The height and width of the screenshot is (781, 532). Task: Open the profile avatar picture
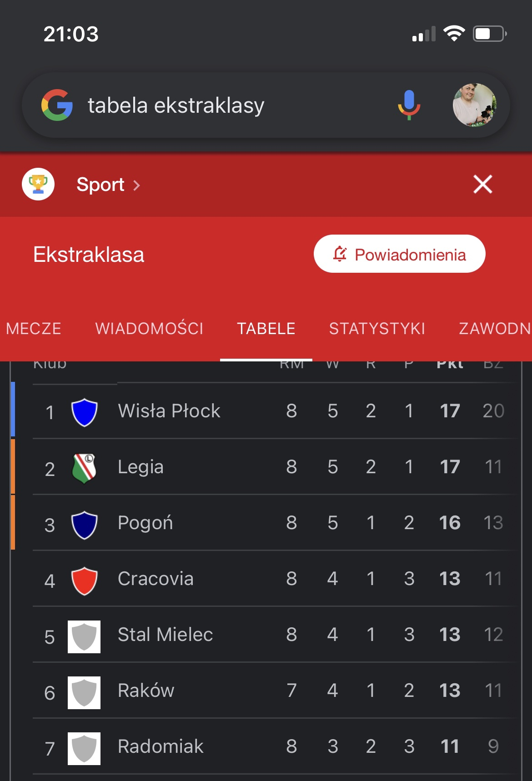(x=474, y=105)
